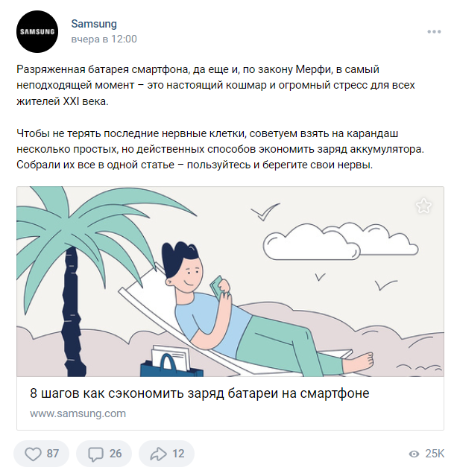
Task: Click the 25K views count
Action: tap(435, 454)
